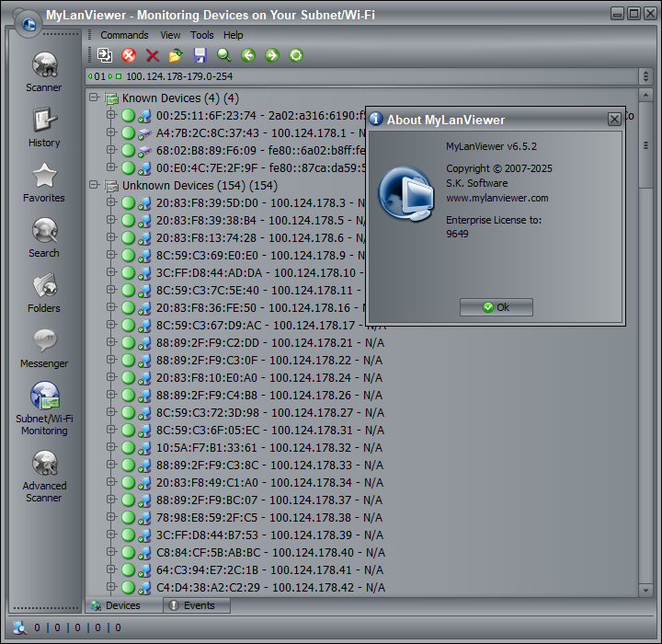Open the Scanner panel in sidebar

point(44,72)
